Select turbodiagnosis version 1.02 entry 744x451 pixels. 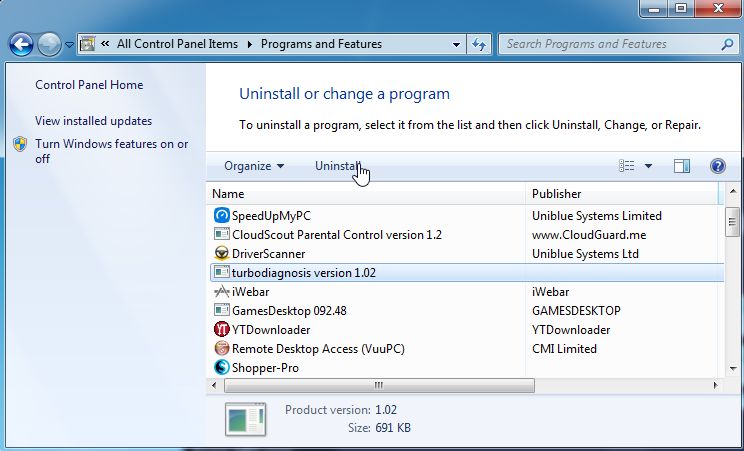pos(304,273)
